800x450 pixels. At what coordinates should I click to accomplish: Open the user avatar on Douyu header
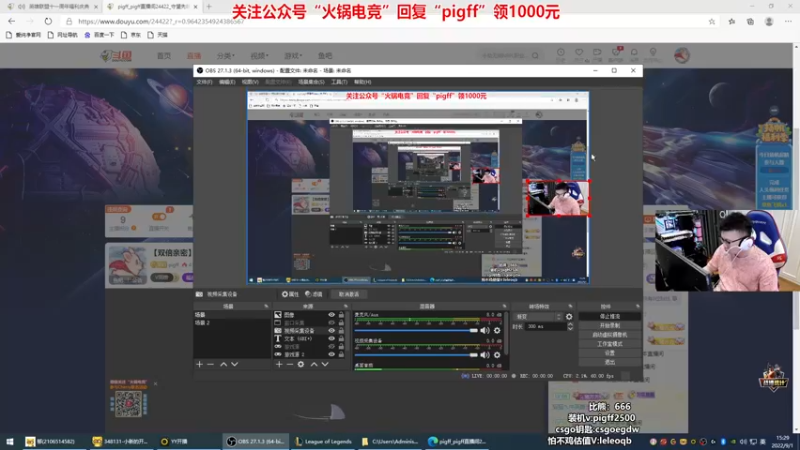coord(682,55)
